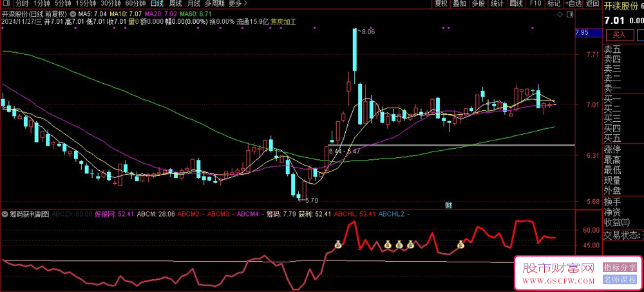
Task: Click the second money bag signal icon
Action: click(388, 245)
